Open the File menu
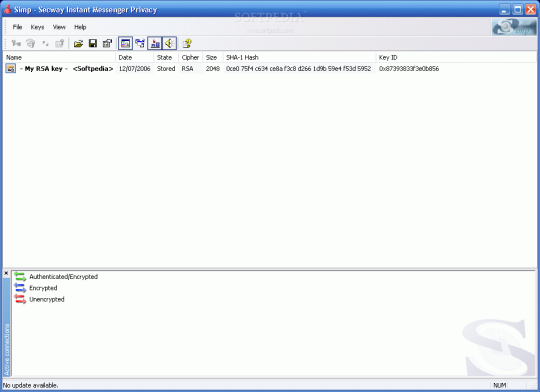The height and width of the screenshot is (392, 540). point(17,27)
